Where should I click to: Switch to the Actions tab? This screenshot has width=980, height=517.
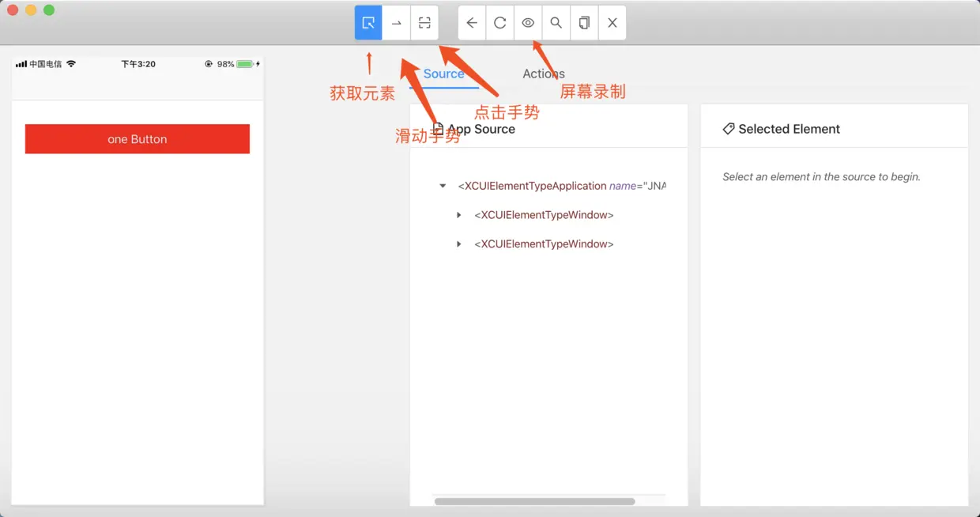(543, 74)
